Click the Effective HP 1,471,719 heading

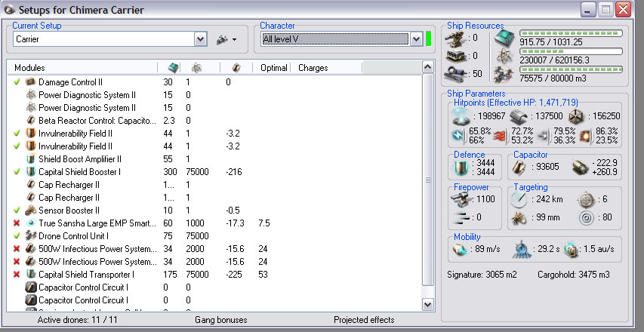tap(516, 103)
